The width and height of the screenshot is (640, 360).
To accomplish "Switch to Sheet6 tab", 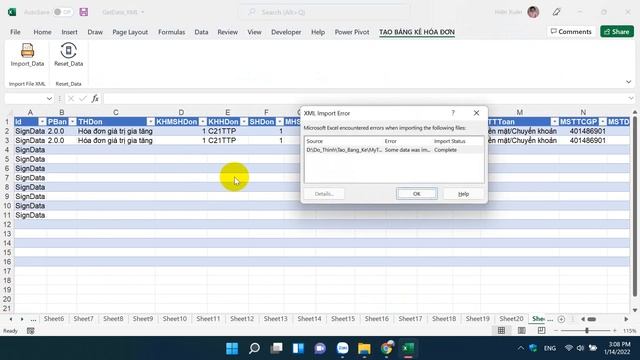I will (x=54, y=319).
